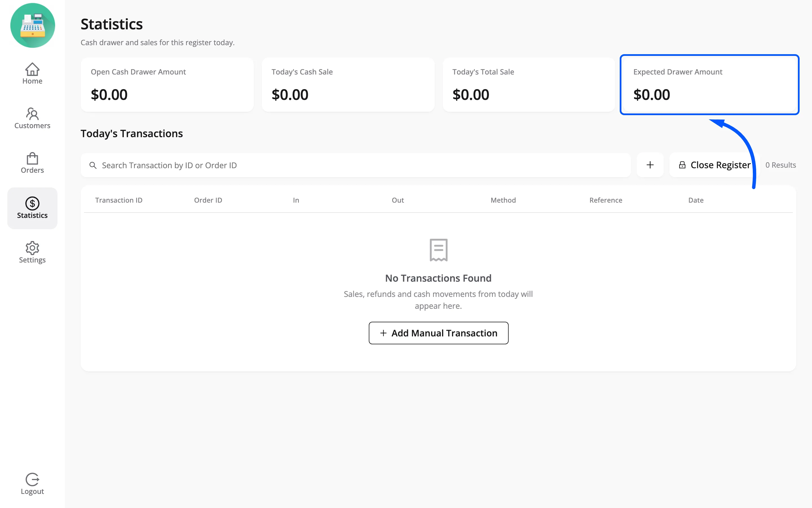
Task: Click the receipt icon in empty state
Action: point(438,250)
